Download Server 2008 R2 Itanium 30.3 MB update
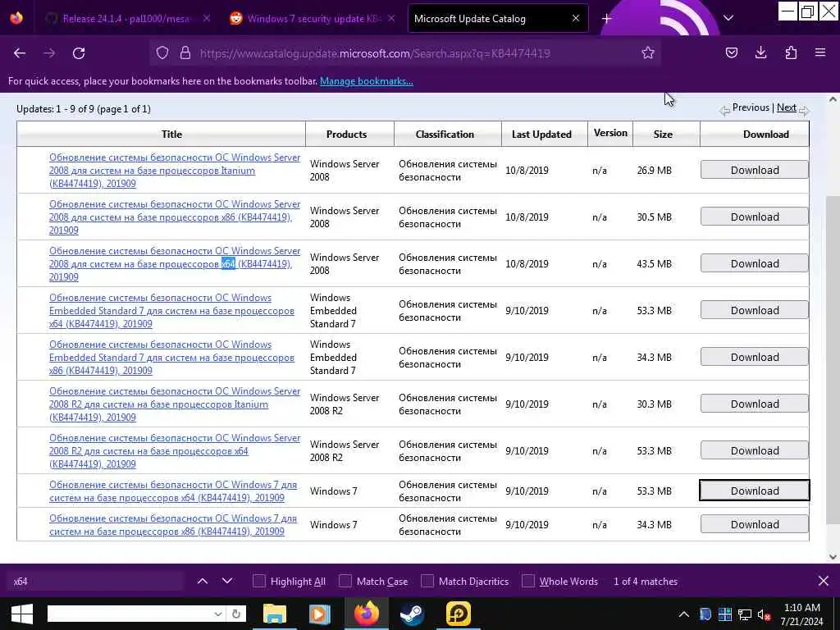 [x=755, y=404]
